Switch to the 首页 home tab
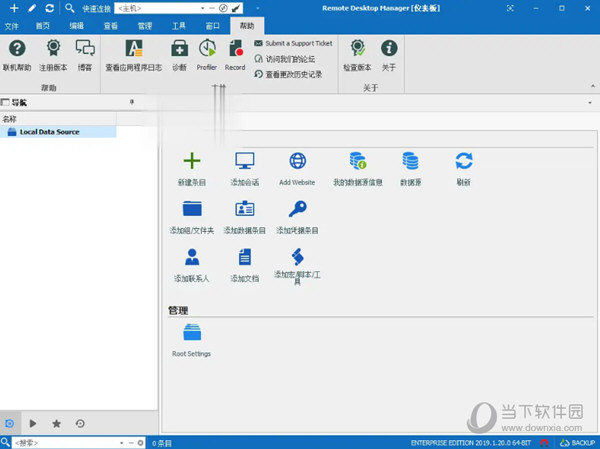The image size is (600, 449). (x=42, y=26)
